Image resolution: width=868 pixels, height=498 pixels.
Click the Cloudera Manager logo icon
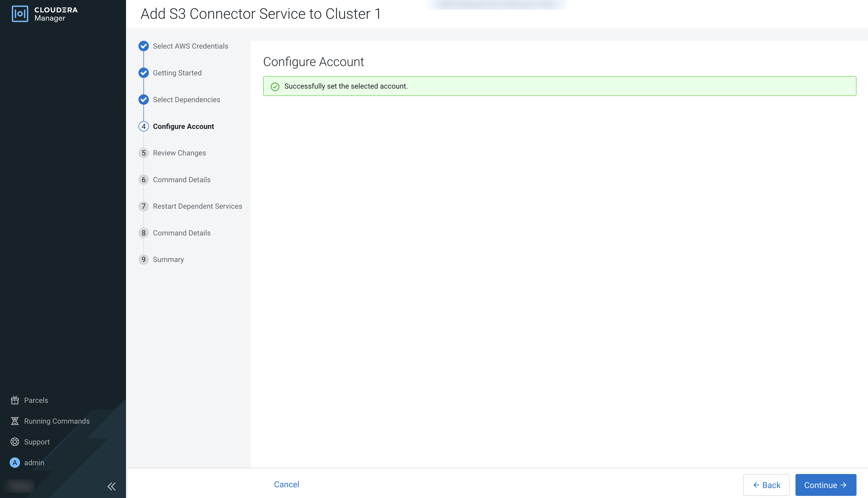tap(20, 14)
